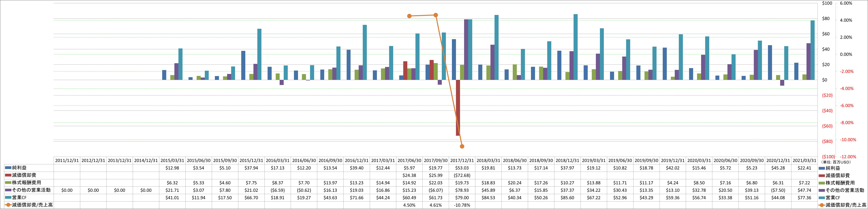Click the ($7.50) other operating activities cell
Viewport: 868px width, 209px height.
click(x=778, y=190)
